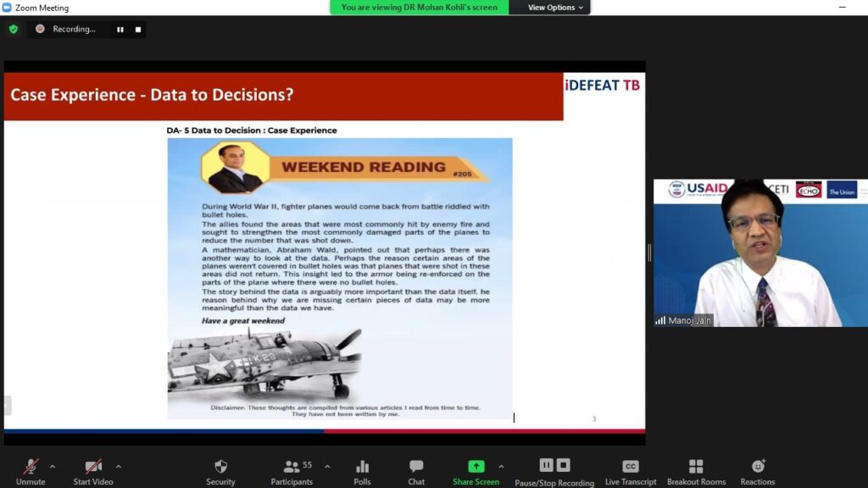
Task: Open the View Options dropdown
Action: 556,8
